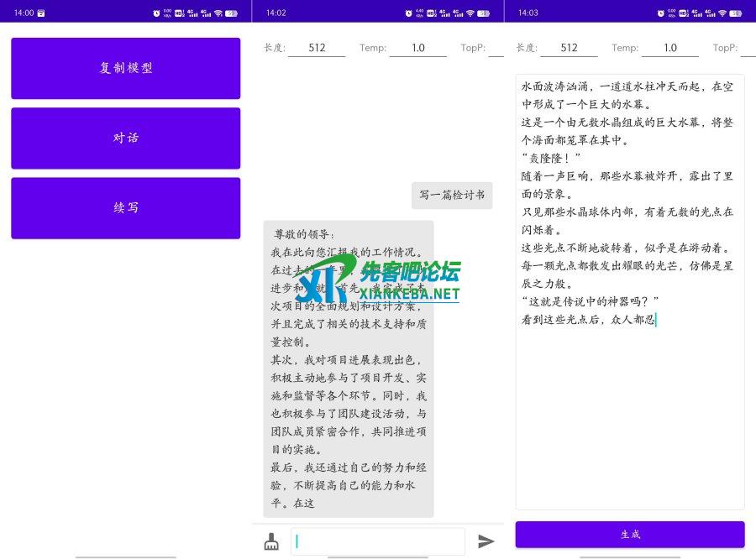The height and width of the screenshot is (559, 756).
Task: Edit Temp field on the chat screen
Action: (417, 48)
